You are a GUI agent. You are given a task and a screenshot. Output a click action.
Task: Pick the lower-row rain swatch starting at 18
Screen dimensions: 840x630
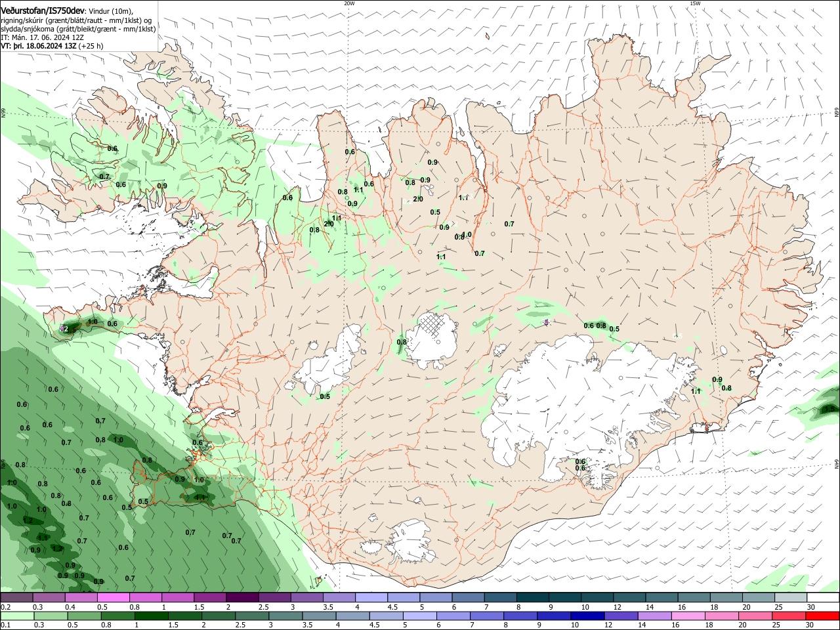(x=722, y=616)
